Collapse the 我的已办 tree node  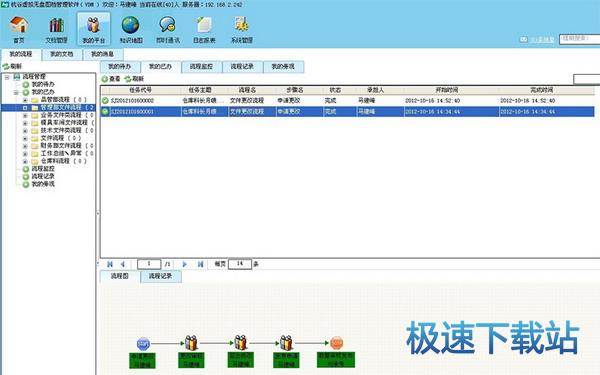coord(16,92)
